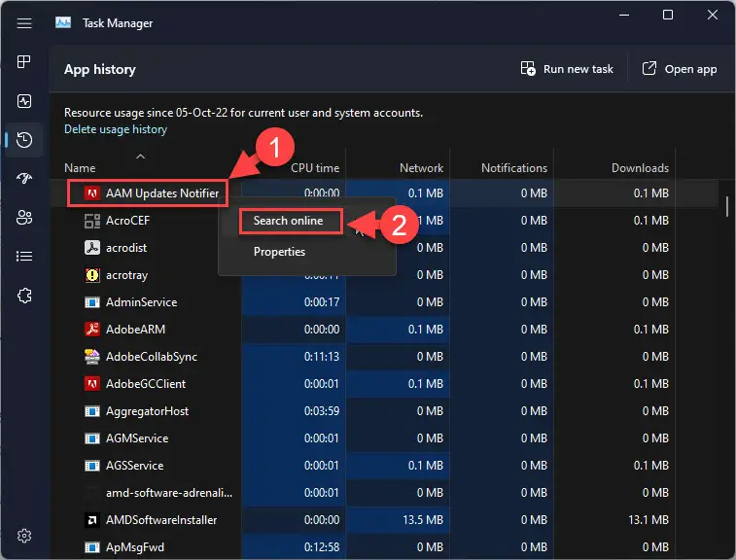
Task: Click the AMDSoftwareInstaller app icon
Action: click(92, 519)
